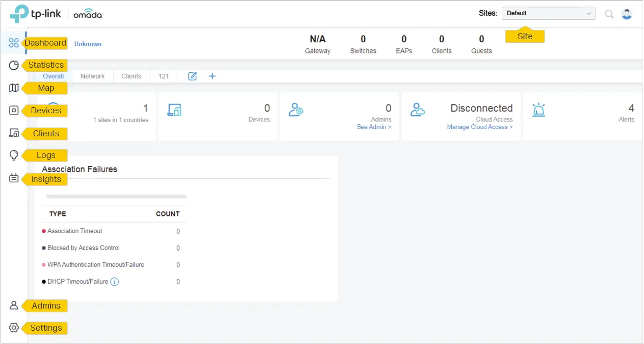The image size is (644, 344).
Task: Open the Dashboard icon in the sidebar
Action: coord(14,43)
